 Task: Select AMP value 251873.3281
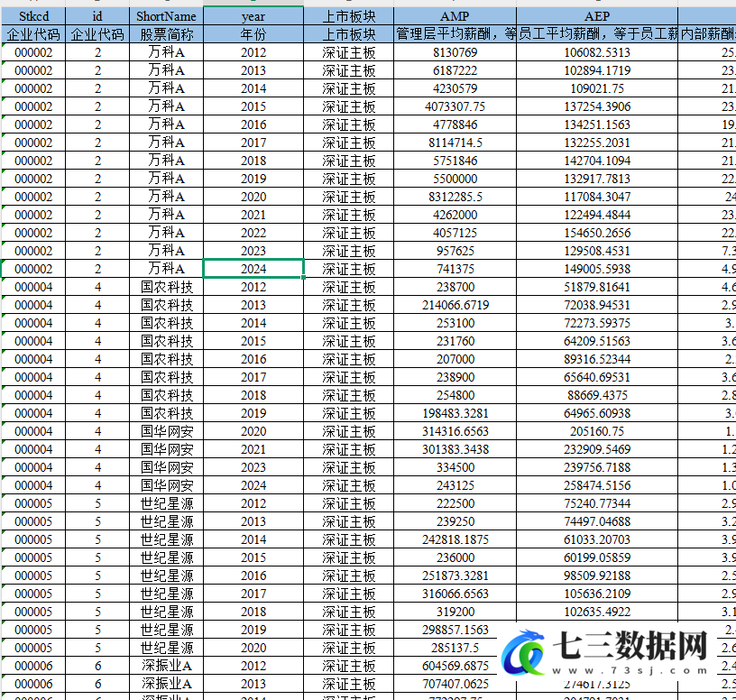coord(455,576)
